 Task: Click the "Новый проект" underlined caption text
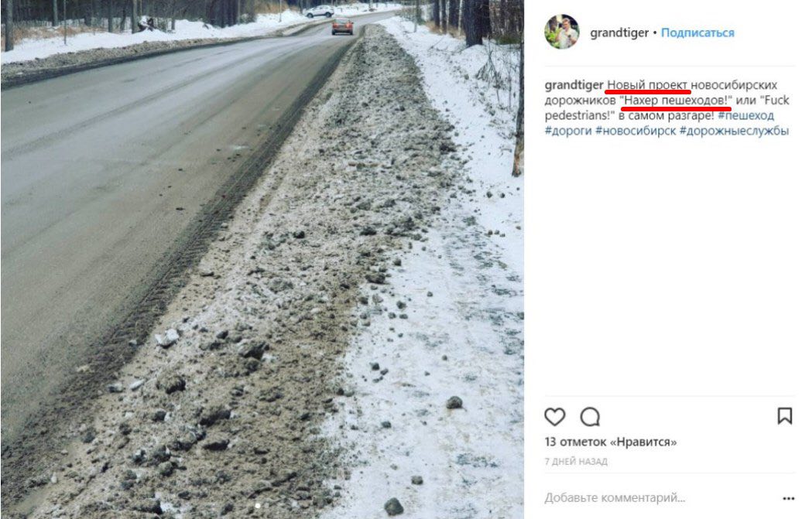(647, 85)
